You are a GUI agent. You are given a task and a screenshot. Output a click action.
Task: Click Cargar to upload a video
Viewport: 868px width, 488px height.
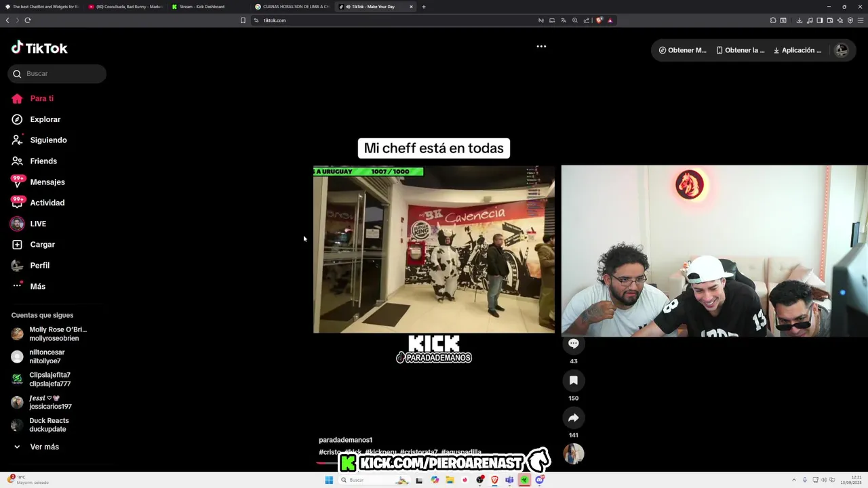tap(33, 245)
